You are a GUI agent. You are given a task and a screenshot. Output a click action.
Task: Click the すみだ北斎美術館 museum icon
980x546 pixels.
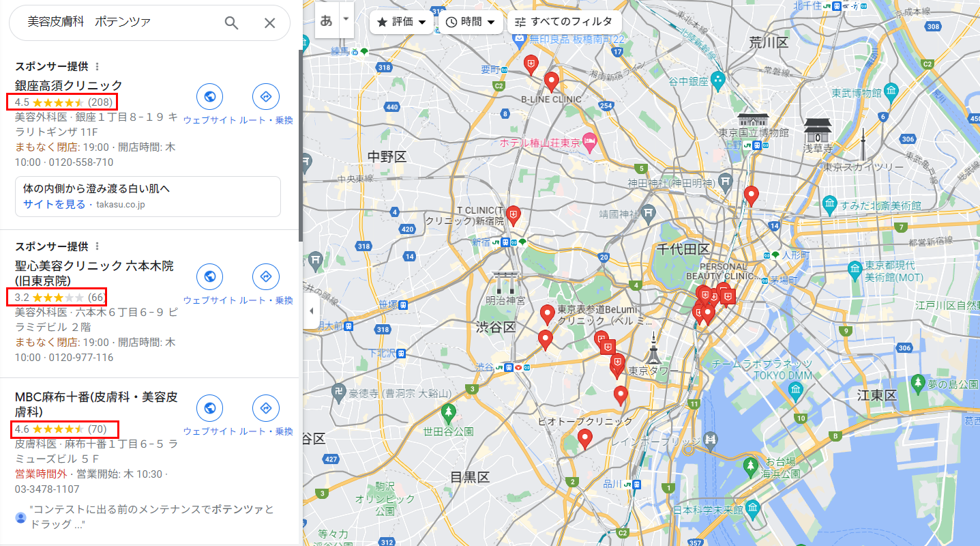click(829, 203)
